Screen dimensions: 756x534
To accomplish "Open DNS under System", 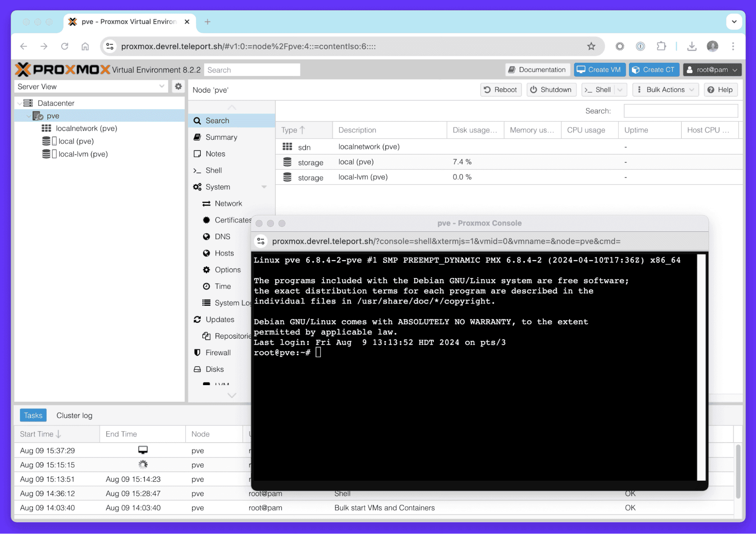I will point(222,237).
